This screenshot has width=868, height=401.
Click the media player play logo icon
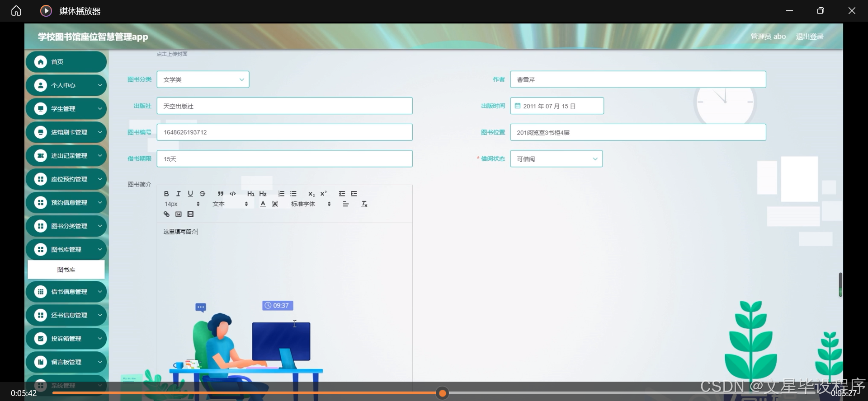tap(46, 11)
